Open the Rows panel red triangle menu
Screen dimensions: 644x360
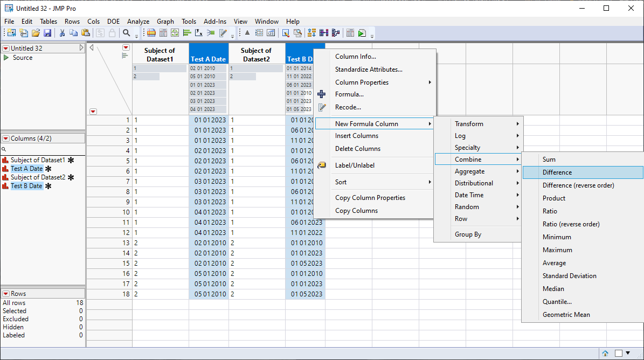click(6, 293)
